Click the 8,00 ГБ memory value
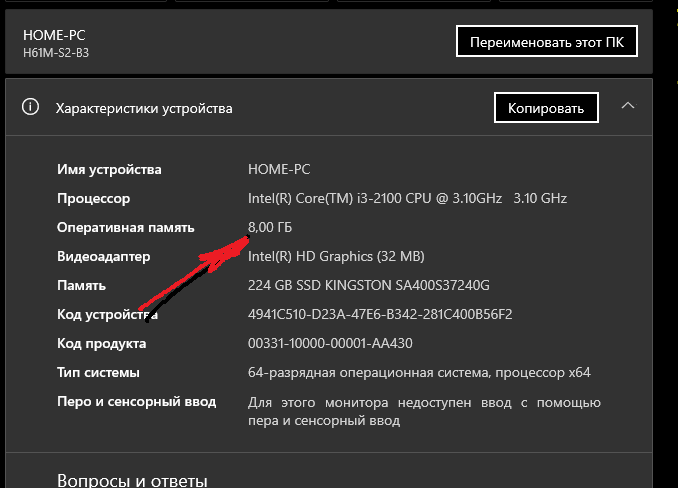678x488 pixels. coord(271,227)
